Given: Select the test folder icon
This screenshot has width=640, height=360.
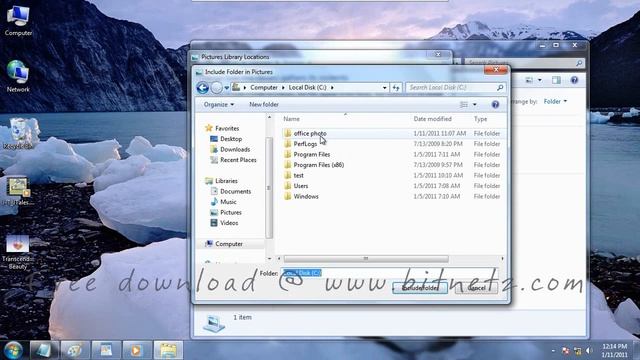Looking at the screenshot, I should point(288,176).
